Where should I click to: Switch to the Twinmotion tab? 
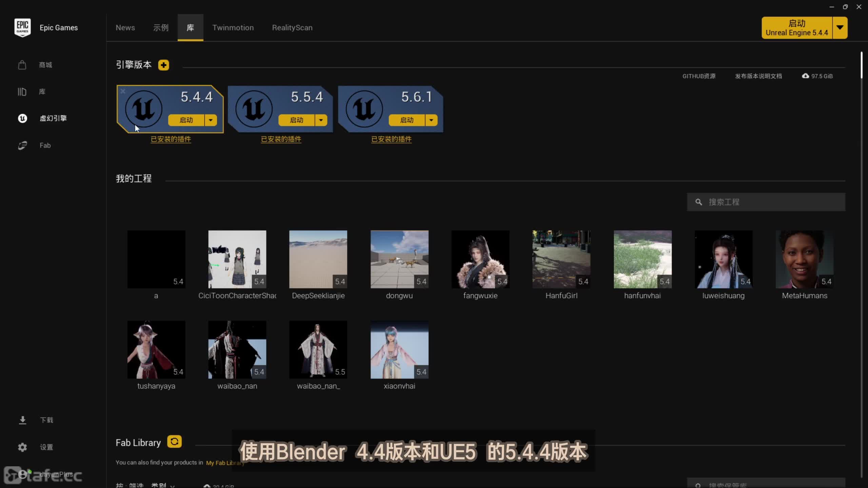pos(233,27)
